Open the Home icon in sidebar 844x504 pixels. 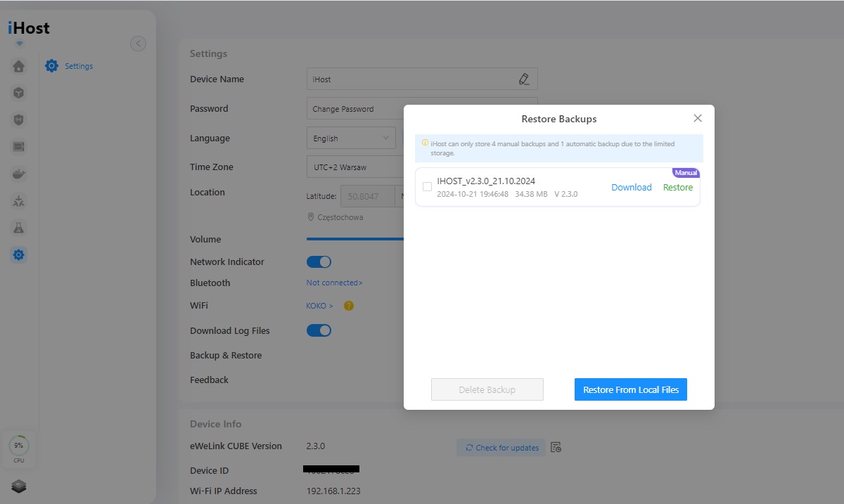coord(19,67)
